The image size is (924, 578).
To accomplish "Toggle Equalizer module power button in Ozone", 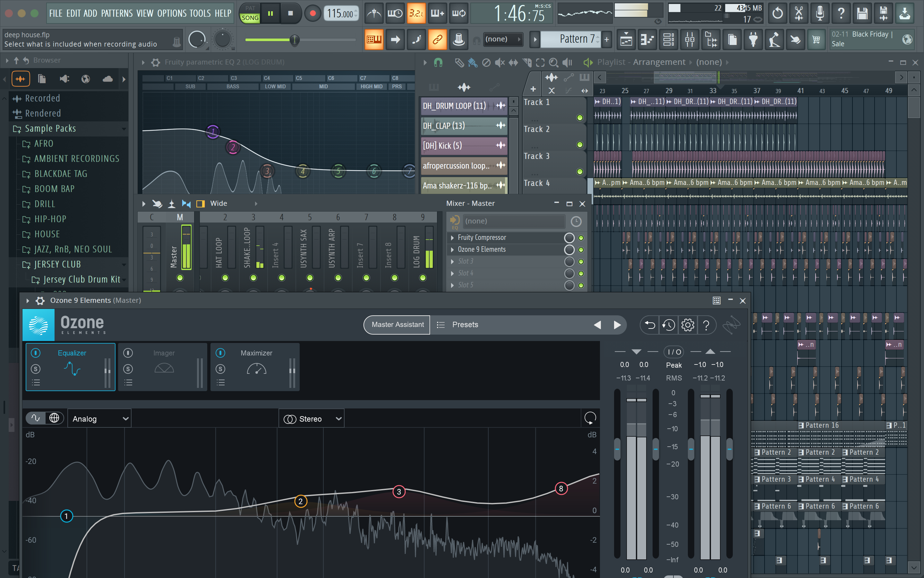I will pos(36,353).
